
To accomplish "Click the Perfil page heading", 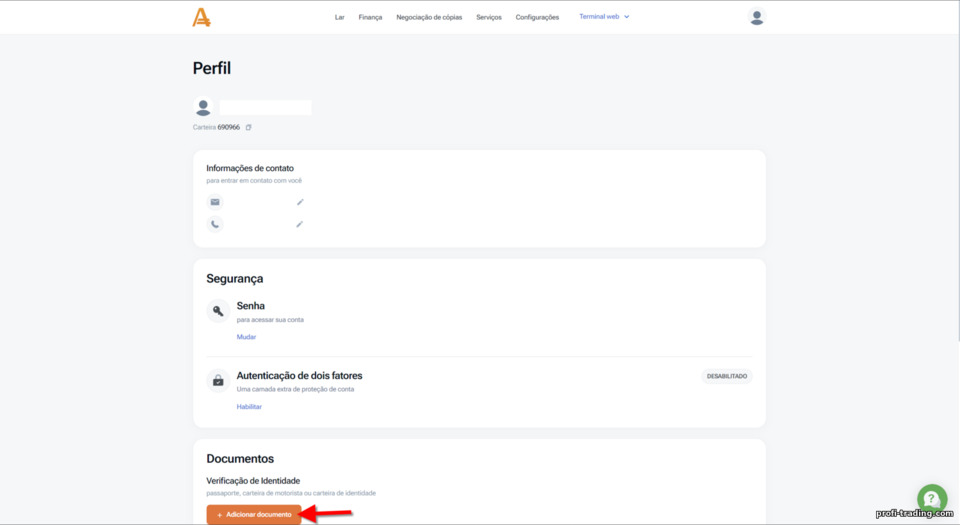I will click(x=212, y=68).
